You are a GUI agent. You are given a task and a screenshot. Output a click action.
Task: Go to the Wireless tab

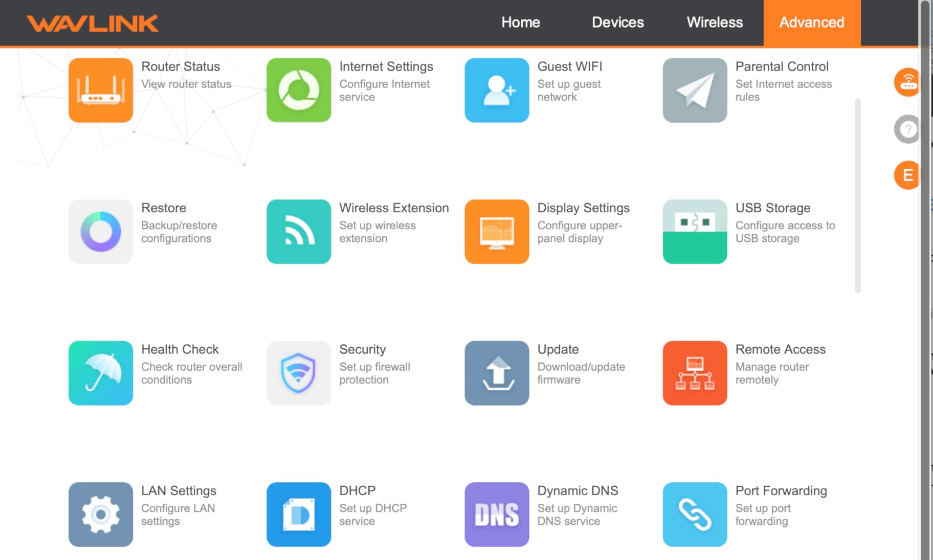[x=715, y=23]
